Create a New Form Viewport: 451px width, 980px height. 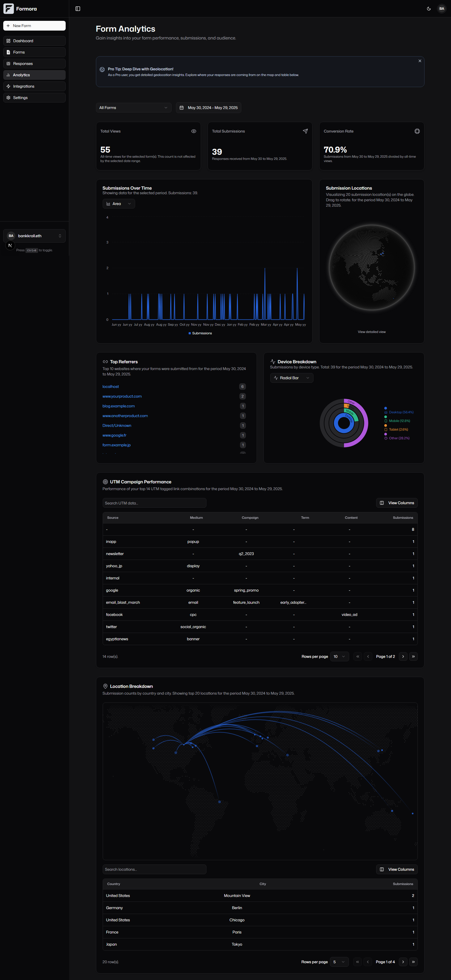coord(34,26)
